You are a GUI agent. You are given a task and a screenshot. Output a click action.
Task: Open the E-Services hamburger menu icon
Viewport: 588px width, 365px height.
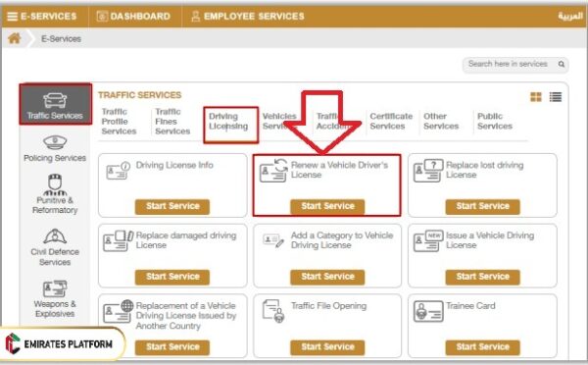pos(12,17)
